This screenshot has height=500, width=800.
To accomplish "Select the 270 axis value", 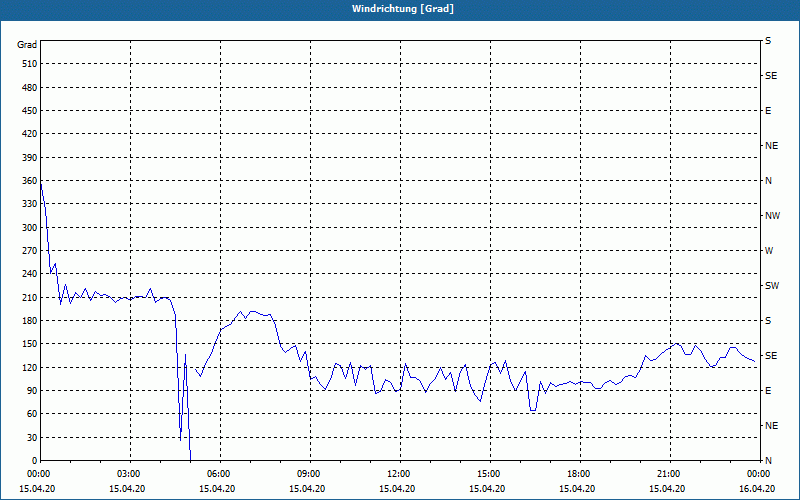I will pyautogui.click(x=30, y=251).
